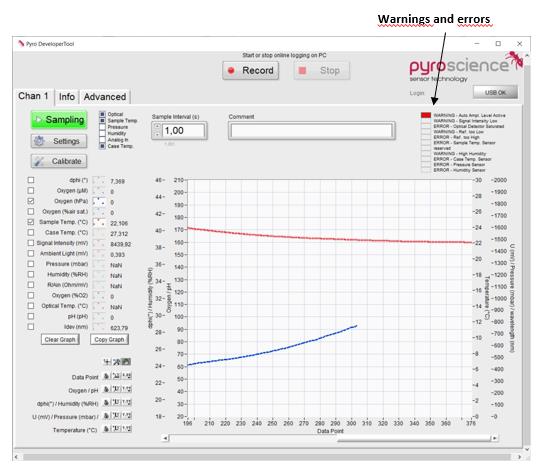
Task: Enable the Oxygen (µM) plot checkbox
Action: (31, 190)
